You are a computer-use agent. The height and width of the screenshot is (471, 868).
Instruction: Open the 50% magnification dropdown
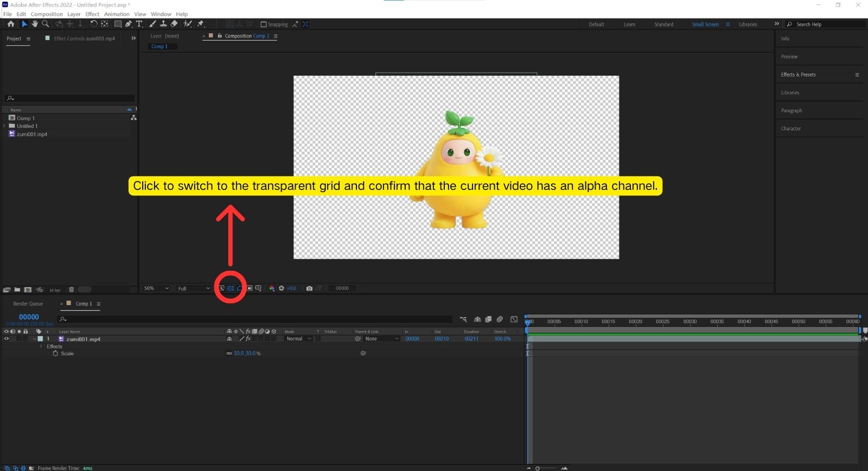[156, 288]
